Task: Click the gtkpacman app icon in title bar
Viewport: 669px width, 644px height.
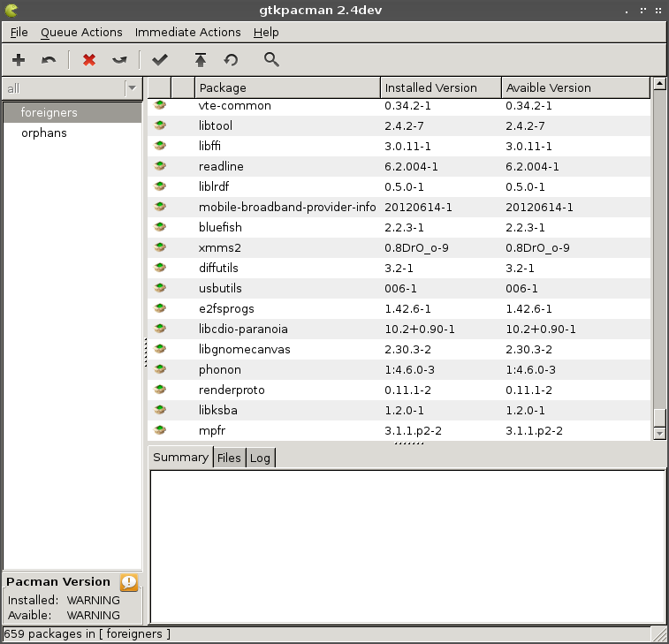Action: [x=11, y=10]
